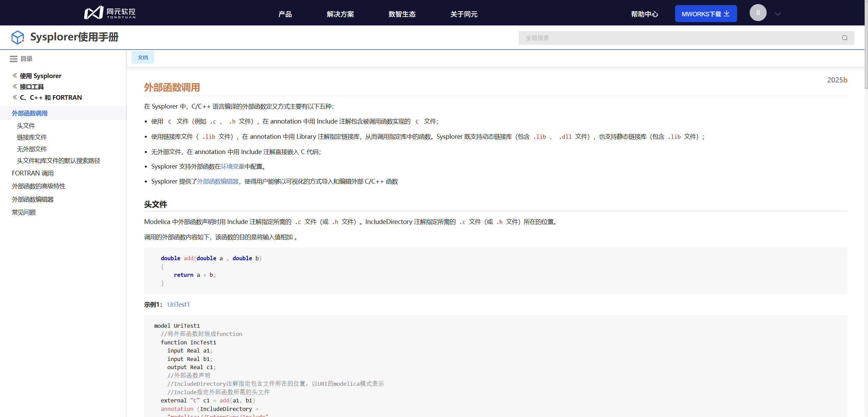Click the Sysplorer使用手册 title
The image size is (868, 417).
coord(74,37)
